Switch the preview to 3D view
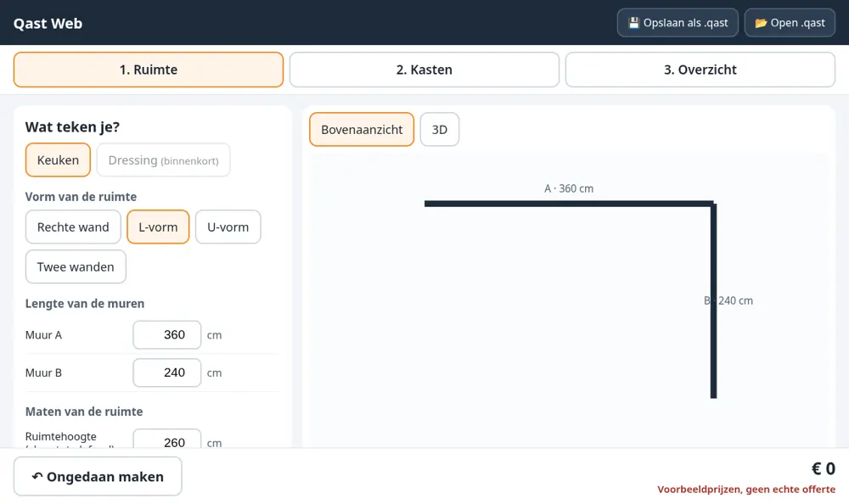 [x=440, y=129]
